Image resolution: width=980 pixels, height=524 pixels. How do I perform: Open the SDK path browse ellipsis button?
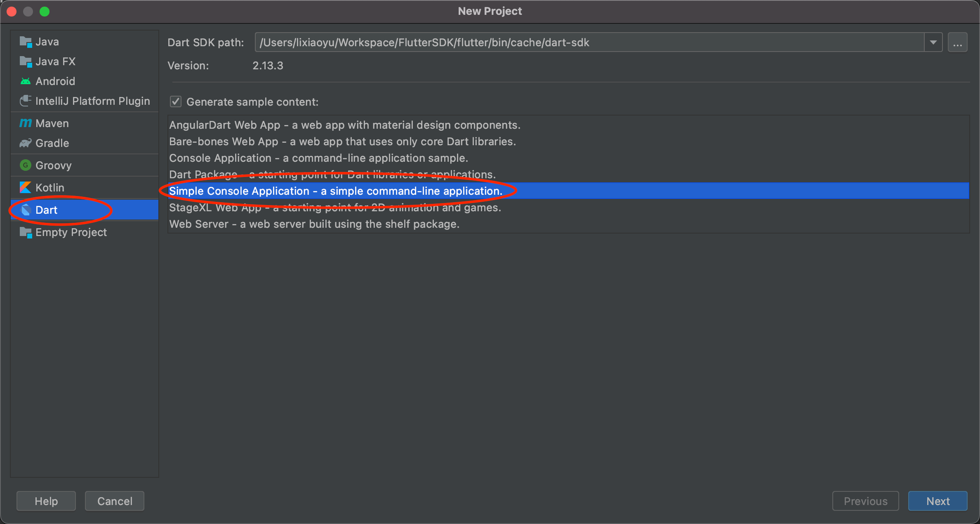click(958, 42)
